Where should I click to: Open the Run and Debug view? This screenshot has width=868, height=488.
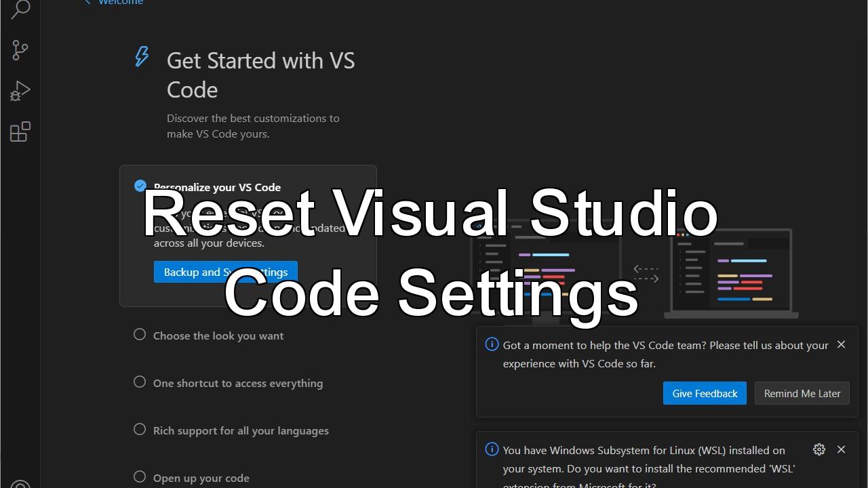pyautogui.click(x=20, y=90)
